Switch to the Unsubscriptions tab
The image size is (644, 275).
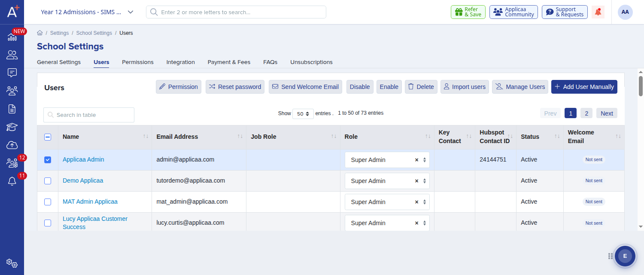[311, 62]
